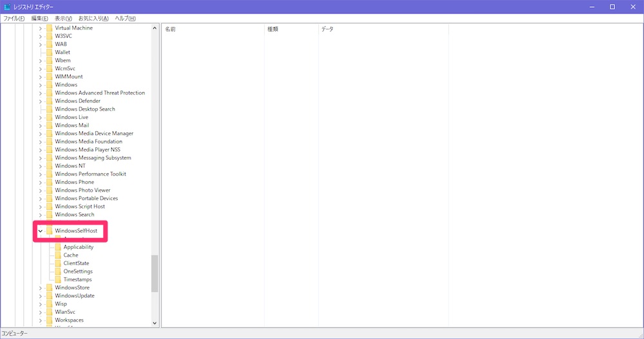Image resolution: width=644 pixels, height=339 pixels.
Task: Click the 名前 column header
Action: point(213,29)
